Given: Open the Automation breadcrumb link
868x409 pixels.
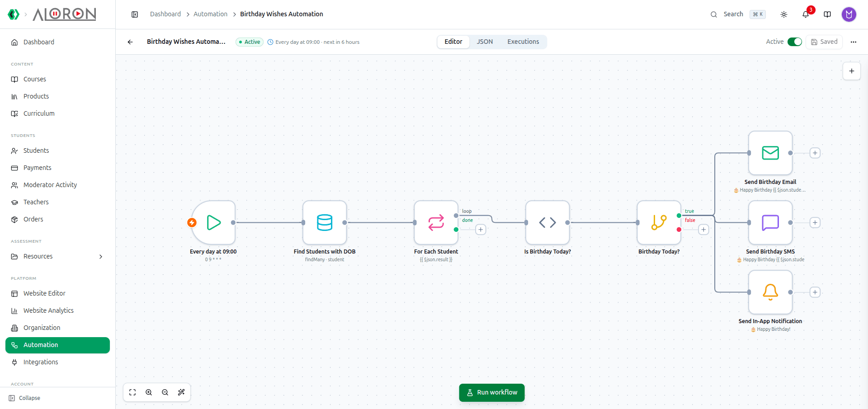Looking at the screenshot, I should click(x=210, y=14).
